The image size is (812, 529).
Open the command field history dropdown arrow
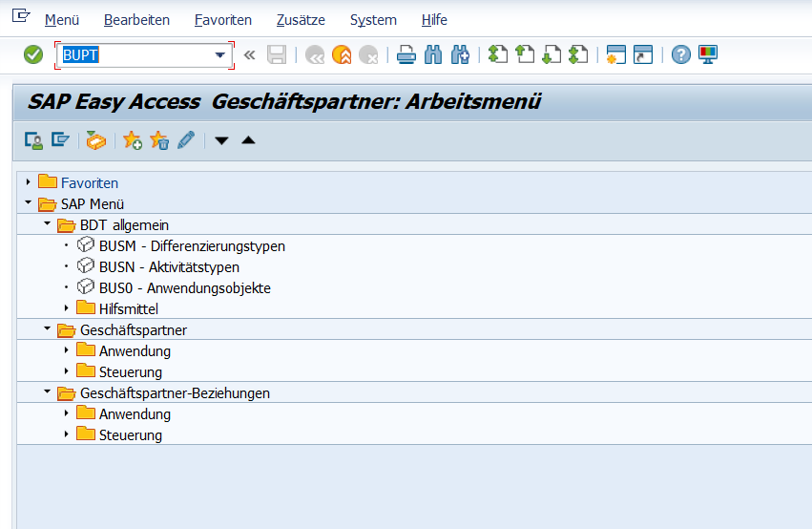click(220, 55)
